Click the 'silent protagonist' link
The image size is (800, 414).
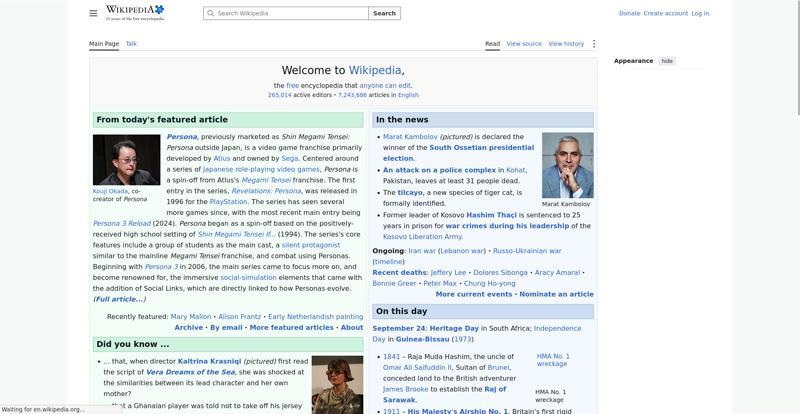(x=311, y=245)
